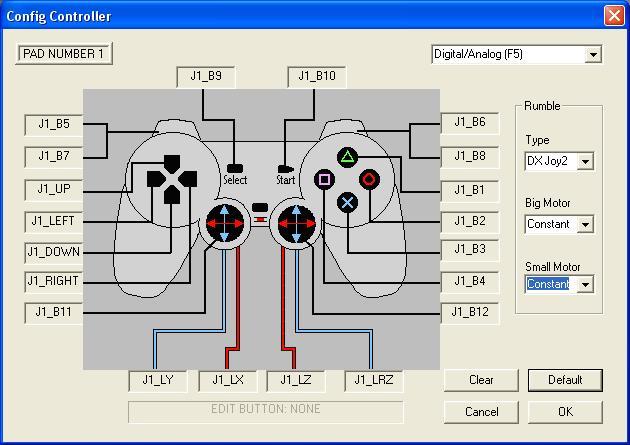Click the EDIT BUTTON: NONE status field
The width and height of the screenshot is (630, 445).
266,411
